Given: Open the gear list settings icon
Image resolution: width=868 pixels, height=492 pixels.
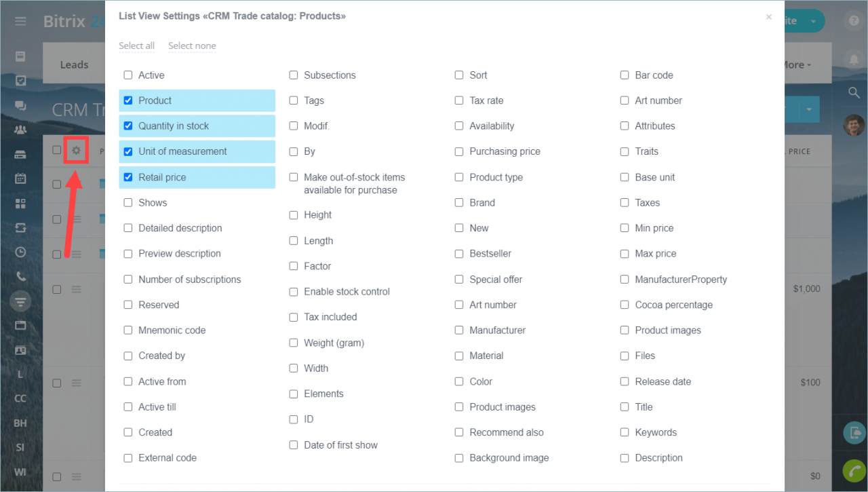Looking at the screenshot, I should click(x=76, y=150).
